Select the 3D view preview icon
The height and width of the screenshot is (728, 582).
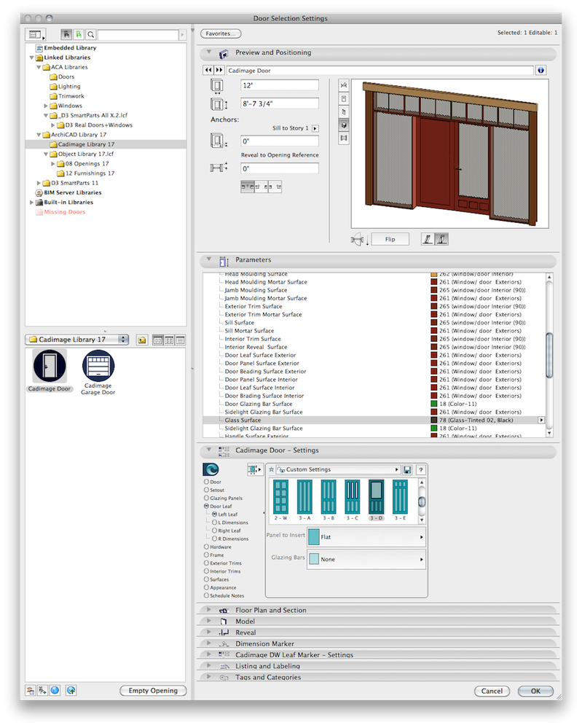[344, 125]
